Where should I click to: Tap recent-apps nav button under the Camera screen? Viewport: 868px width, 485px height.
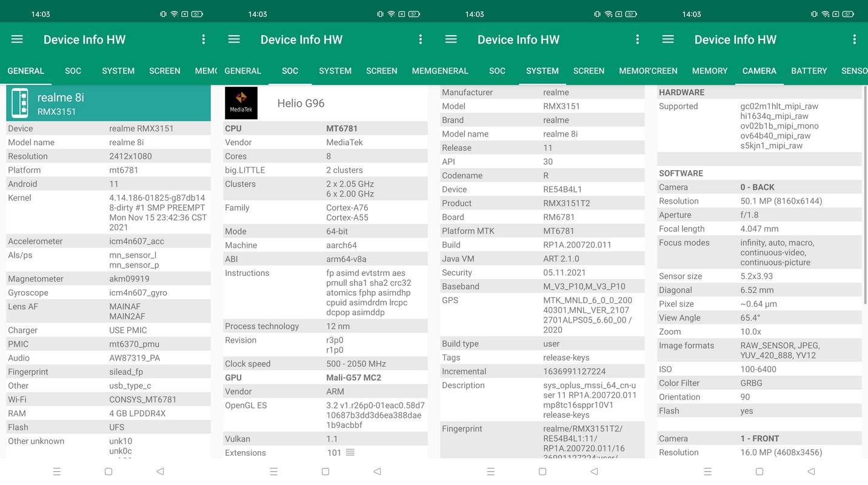coord(708,471)
